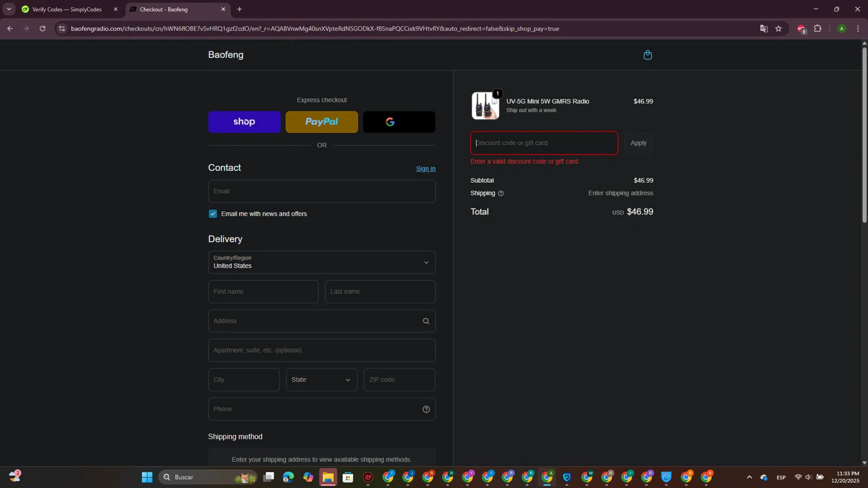View site information icon in address bar

coord(62,28)
